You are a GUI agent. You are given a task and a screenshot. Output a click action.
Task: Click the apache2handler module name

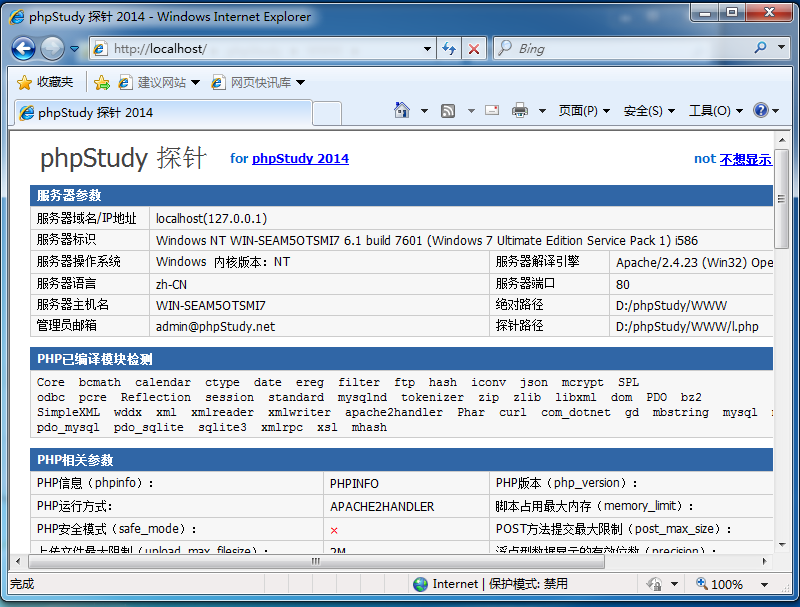coord(394,412)
